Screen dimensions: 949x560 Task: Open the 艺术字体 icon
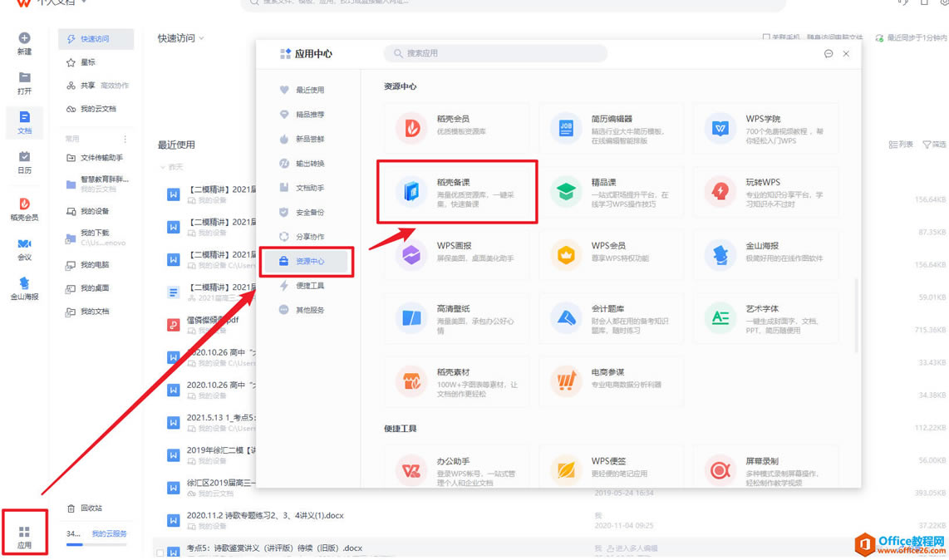pyautogui.click(x=720, y=318)
